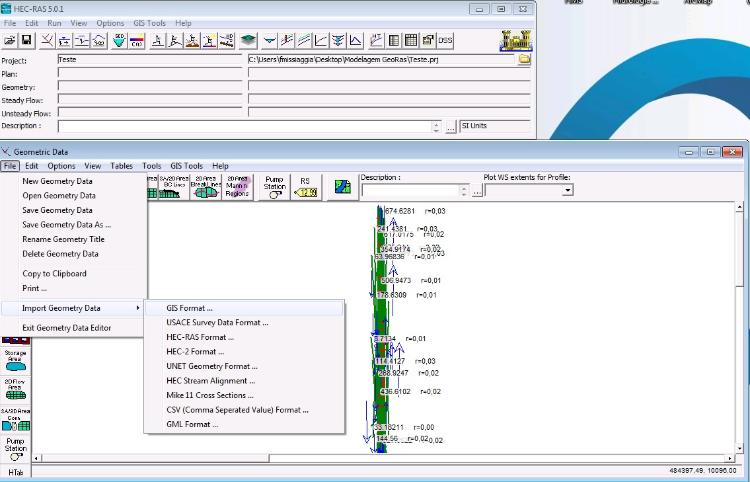Image resolution: width=750 pixels, height=482 pixels.
Task: Click Description field in Geometric Data window
Action: pos(410,191)
